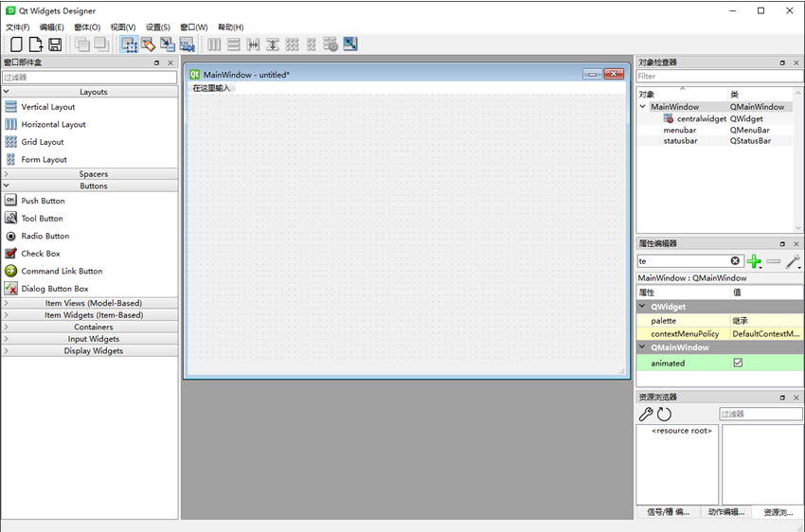Open the 视图(V) menu

pyautogui.click(x=123, y=27)
